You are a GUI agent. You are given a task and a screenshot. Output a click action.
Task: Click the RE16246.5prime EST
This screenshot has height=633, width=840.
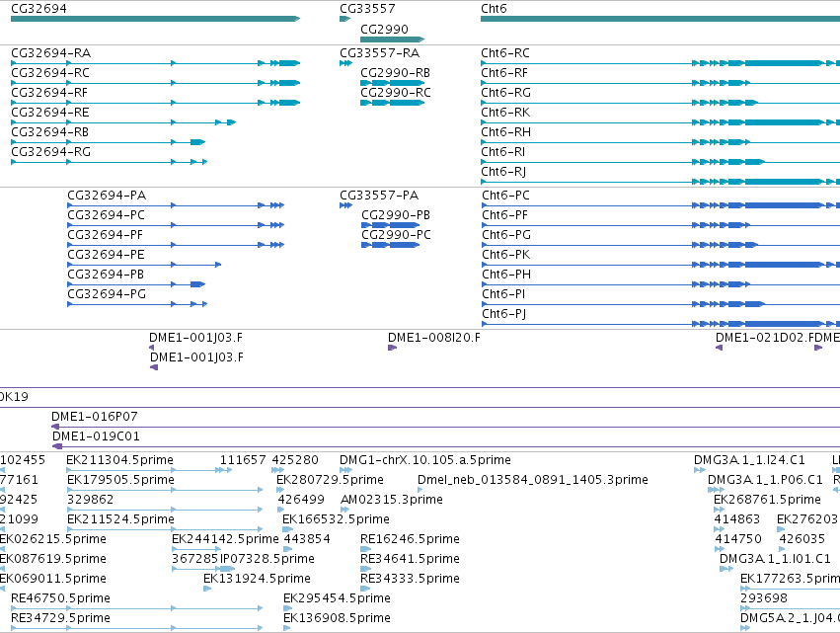366,549
